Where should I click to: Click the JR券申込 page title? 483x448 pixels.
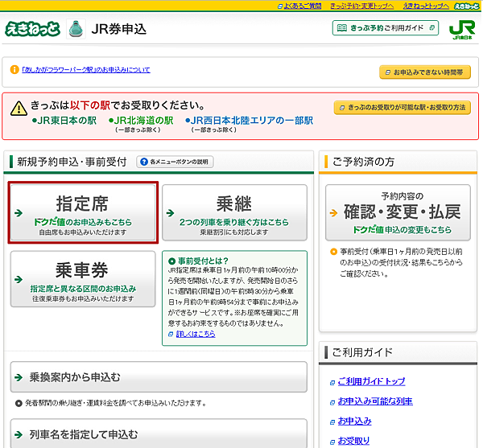[x=119, y=29]
